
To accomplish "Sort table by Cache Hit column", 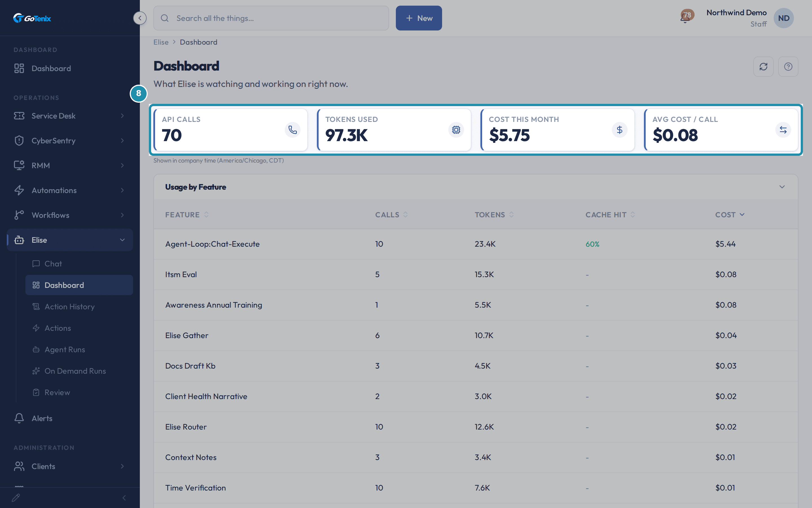I will (x=610, y=215).
